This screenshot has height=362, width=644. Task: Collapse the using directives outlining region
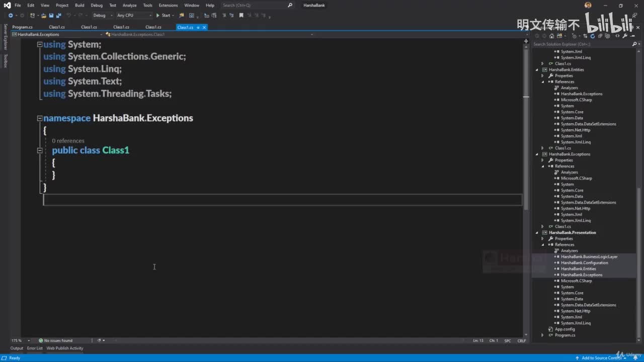point(40,44)
